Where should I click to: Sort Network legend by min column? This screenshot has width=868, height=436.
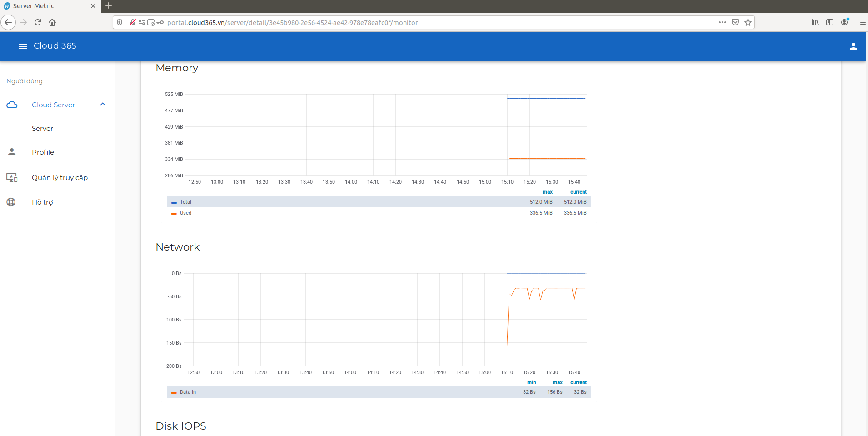click(x=531, y=382)
